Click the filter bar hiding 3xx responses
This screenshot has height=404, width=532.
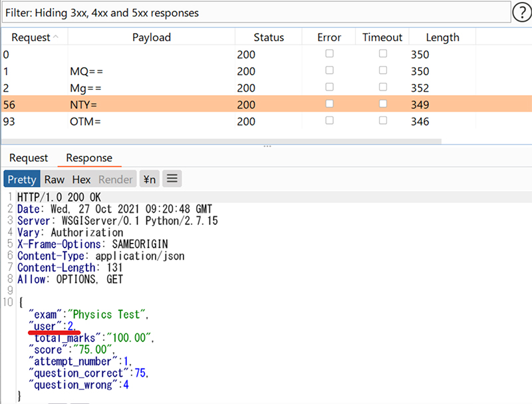[x=255, y=13]
